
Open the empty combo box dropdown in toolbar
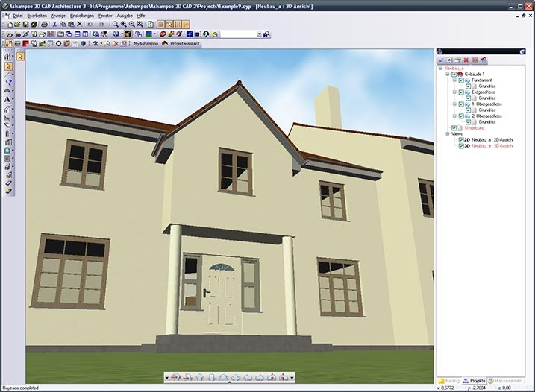click(259, 34)
